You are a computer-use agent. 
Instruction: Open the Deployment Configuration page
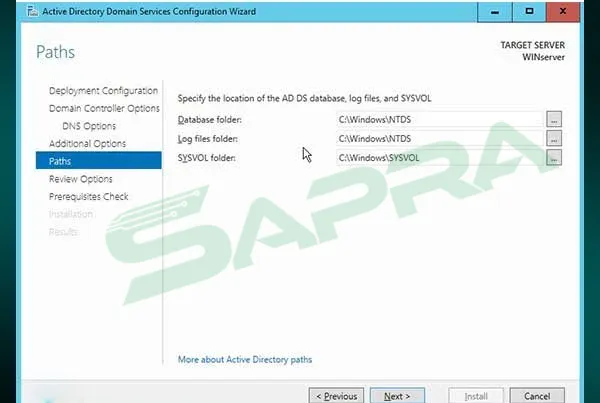tap(103, 91)
